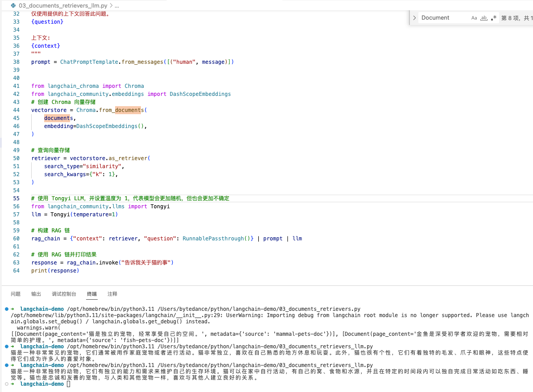The width and height of the screenshot is (533, 392).
Task: Click '{context}' placeholder on line 36
Action: tap(45, 46)
